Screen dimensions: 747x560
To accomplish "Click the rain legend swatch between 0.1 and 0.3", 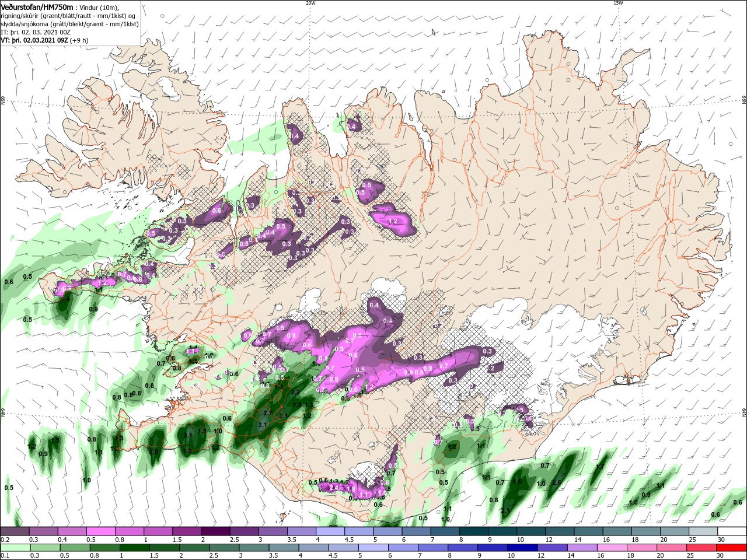I will point(14,548).
